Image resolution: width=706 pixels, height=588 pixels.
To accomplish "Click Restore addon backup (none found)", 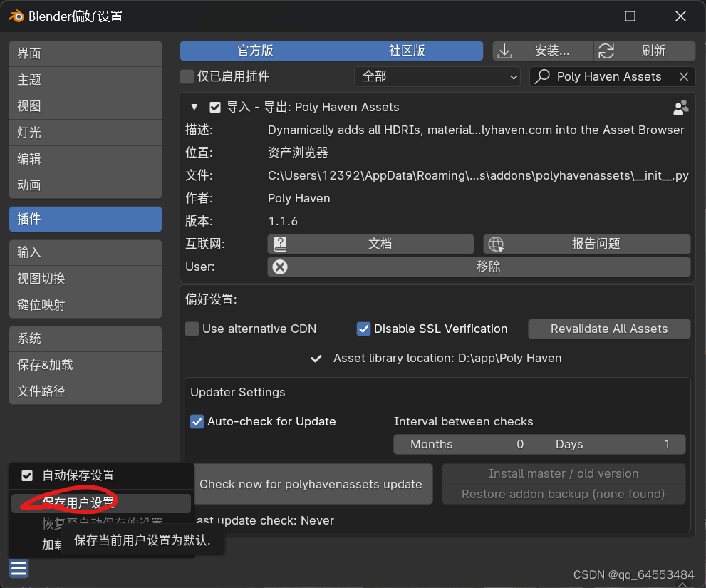I will click(564, 495).
